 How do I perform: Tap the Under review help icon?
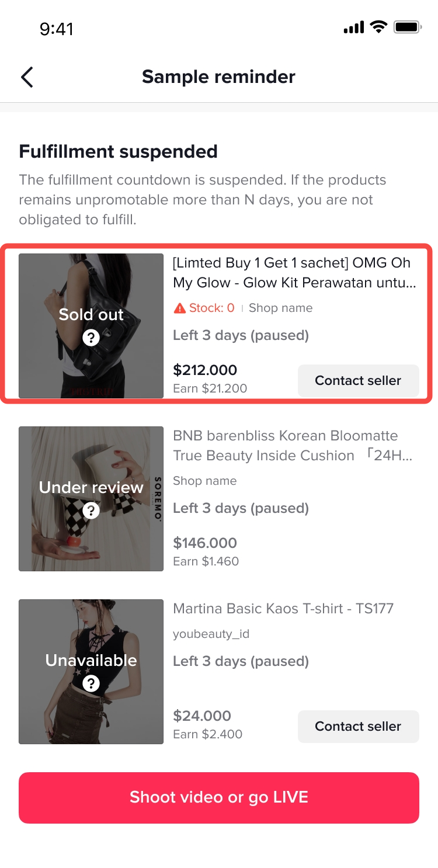pyautogui.click(x=91, y=511)
